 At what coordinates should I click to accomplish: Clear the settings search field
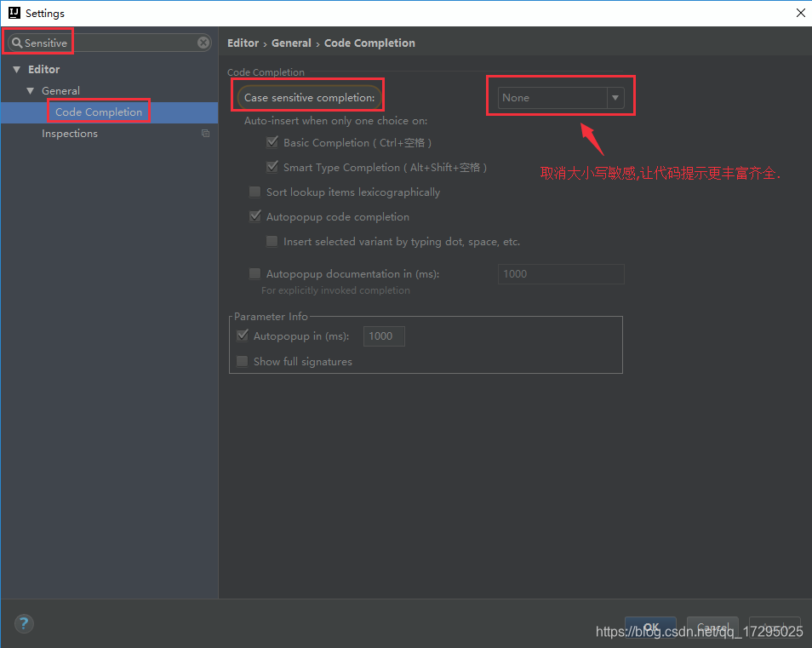203,43
